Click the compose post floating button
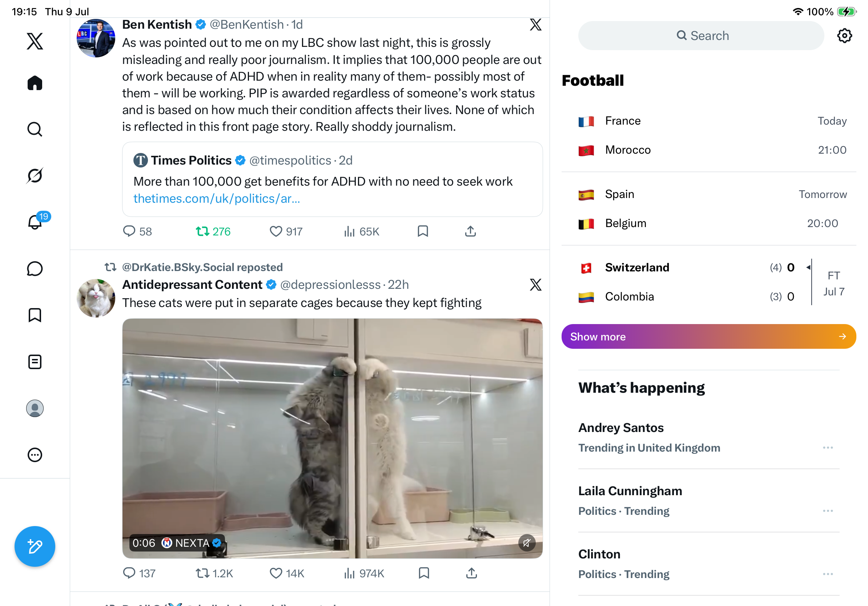 pos(35,546)
